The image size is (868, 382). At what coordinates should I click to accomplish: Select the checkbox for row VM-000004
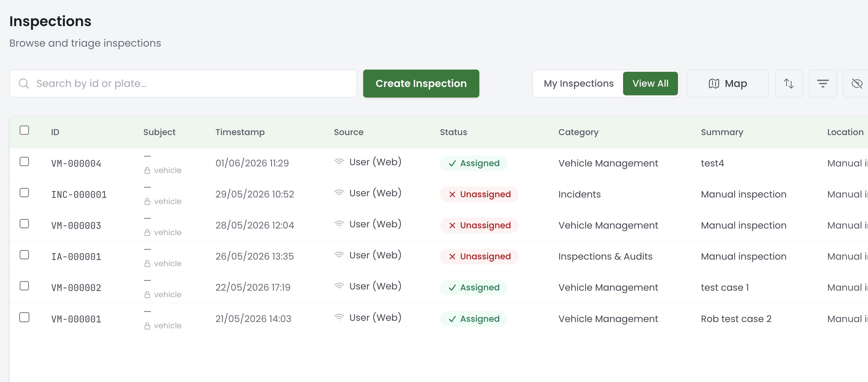point(24,161)
